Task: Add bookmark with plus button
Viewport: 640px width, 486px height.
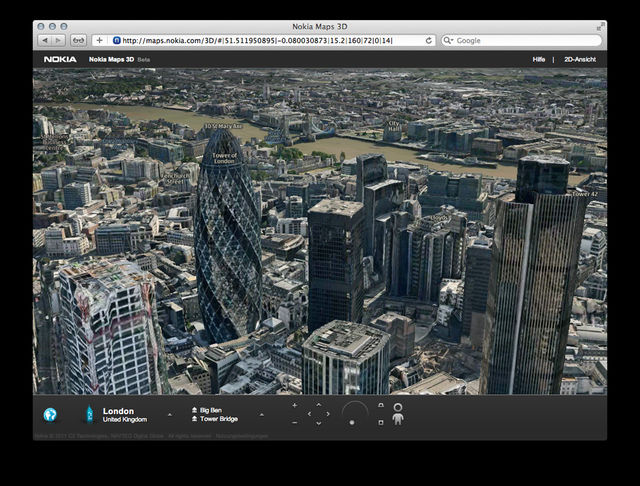Action: tap(99, 41)
